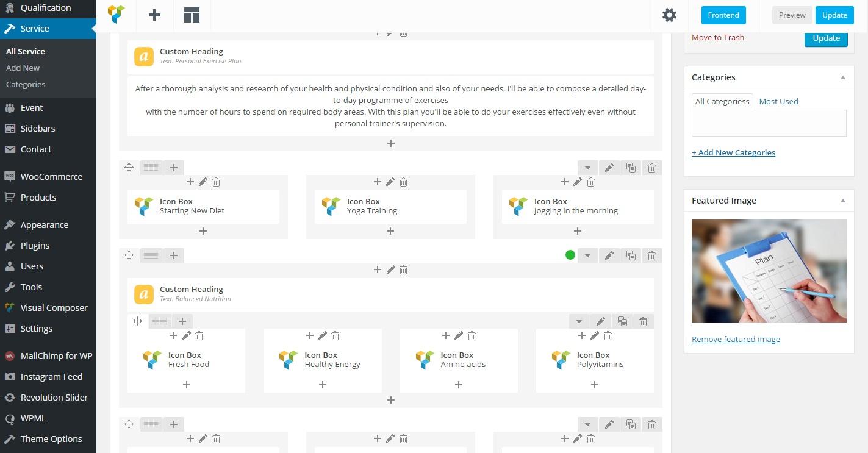Add element below Fresh Food icon box
The image size is (868, 453).
click(187, 385)
